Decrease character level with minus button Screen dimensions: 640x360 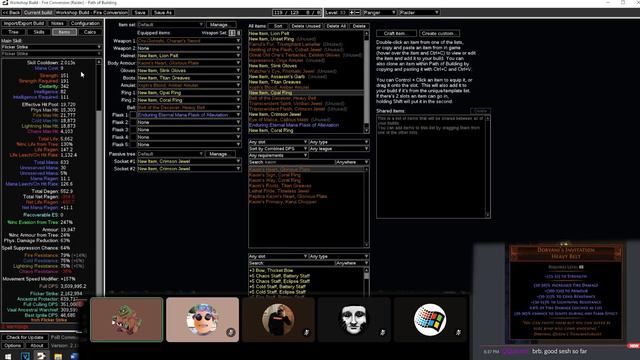358,13
